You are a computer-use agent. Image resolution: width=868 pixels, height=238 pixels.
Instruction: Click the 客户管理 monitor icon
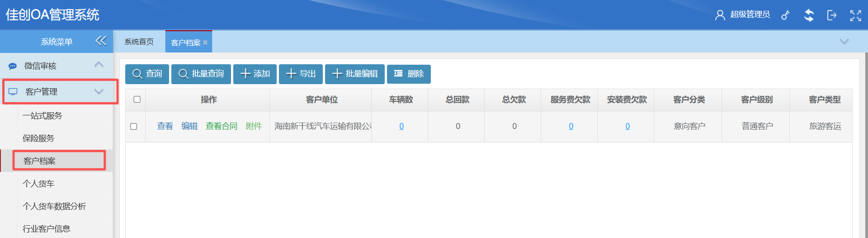pyautogui.click(x=13, y=92)
